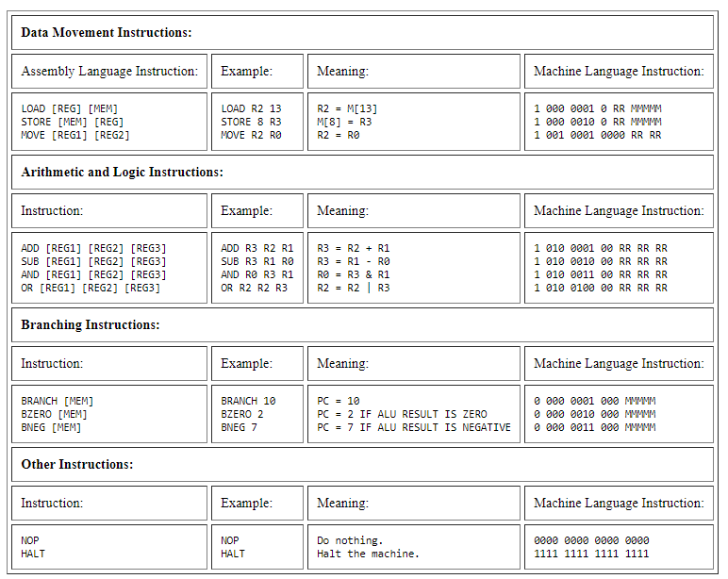Select "AND [REG1] [REG2] [REG3]" syntax line
The width and height of the screenshot is (728, 579).
[93, 274]
